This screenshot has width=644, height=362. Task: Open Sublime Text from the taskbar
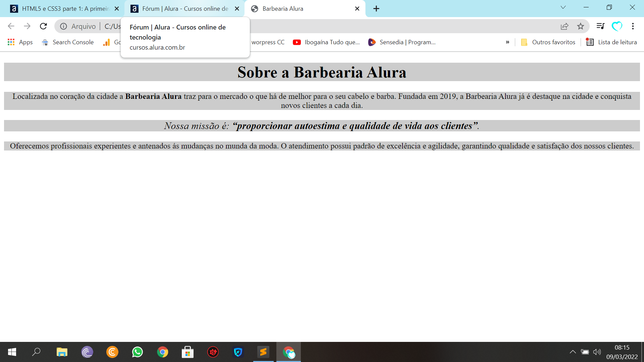pos(263,352)
